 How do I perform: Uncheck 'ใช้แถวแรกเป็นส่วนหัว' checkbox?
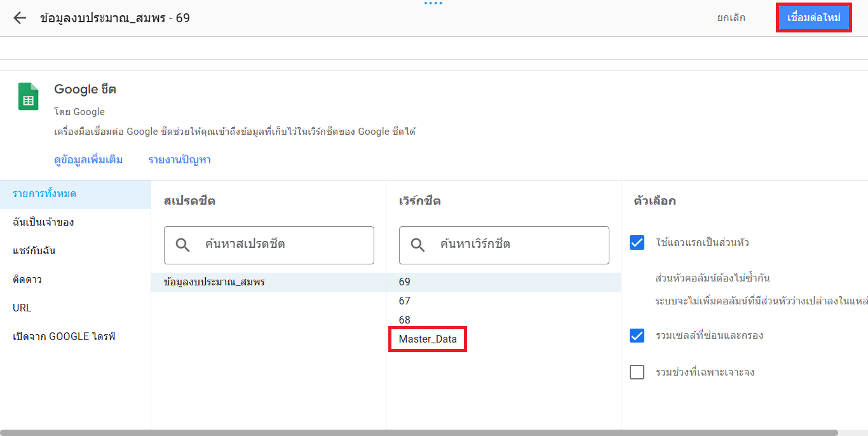(637, 242)
